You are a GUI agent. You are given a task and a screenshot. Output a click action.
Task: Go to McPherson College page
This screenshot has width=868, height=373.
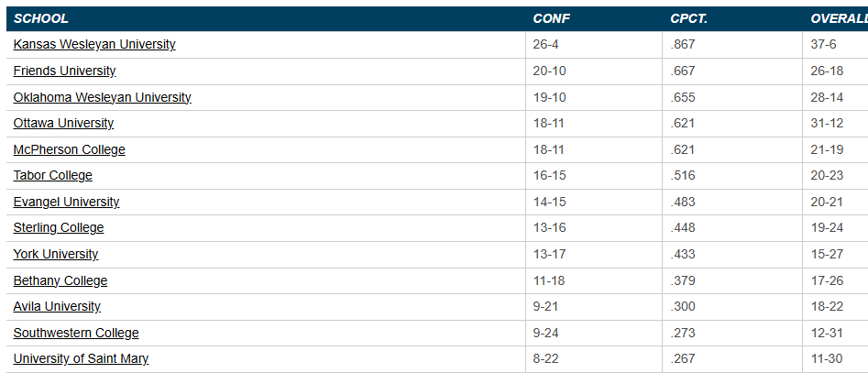(x=69, y=149)
